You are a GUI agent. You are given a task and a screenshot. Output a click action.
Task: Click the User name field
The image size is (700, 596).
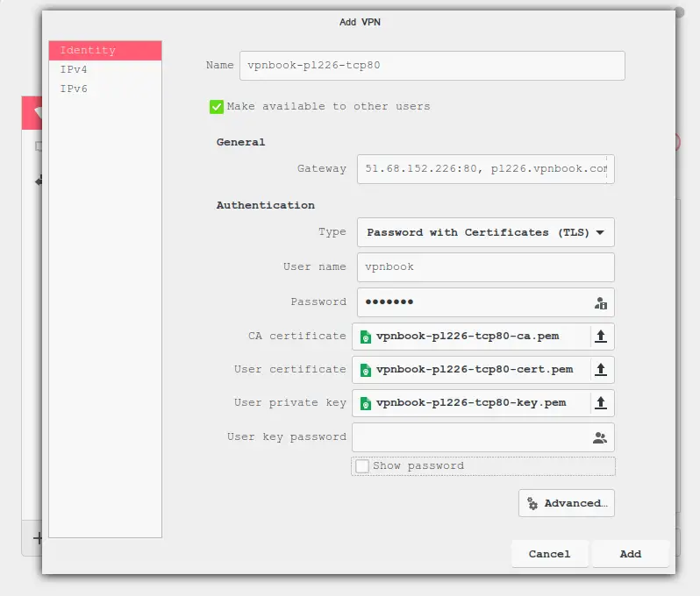pos(486,267)
